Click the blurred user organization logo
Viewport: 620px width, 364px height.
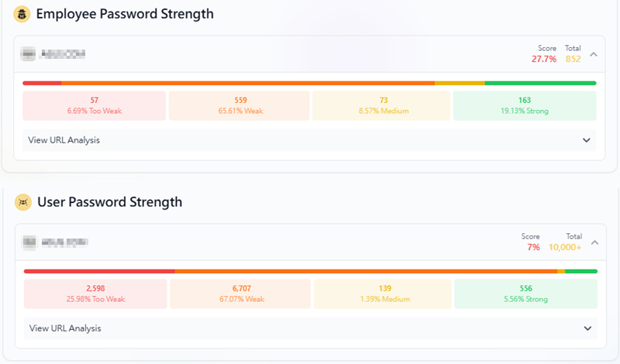click(x=29, y=242)
